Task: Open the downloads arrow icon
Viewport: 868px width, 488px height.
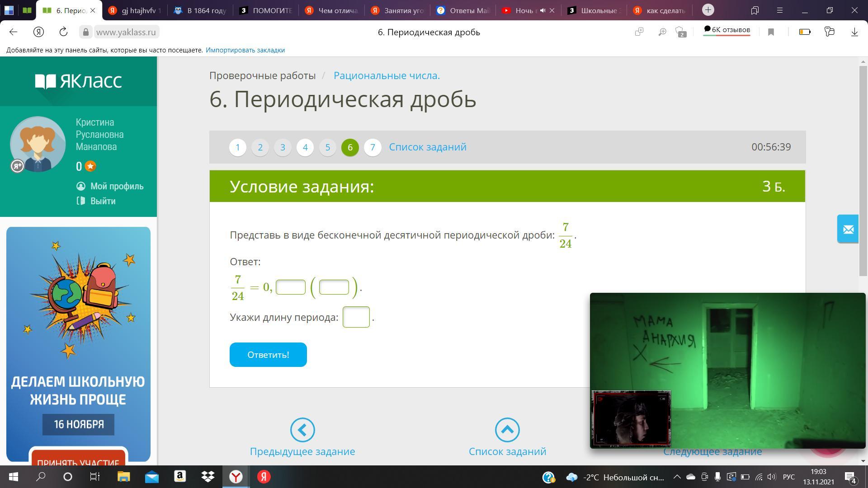Action: pyautogui.click(x=854, y=32)
